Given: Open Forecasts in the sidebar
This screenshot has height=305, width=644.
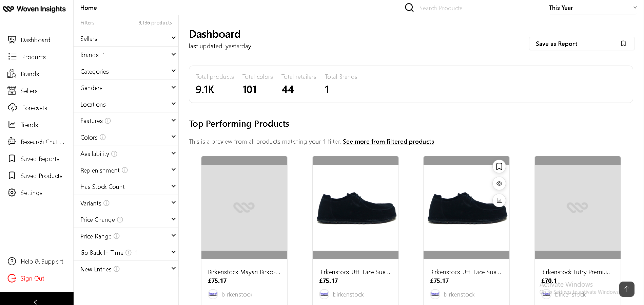Looking at the screenshot, I should click(x=34, y=108).
